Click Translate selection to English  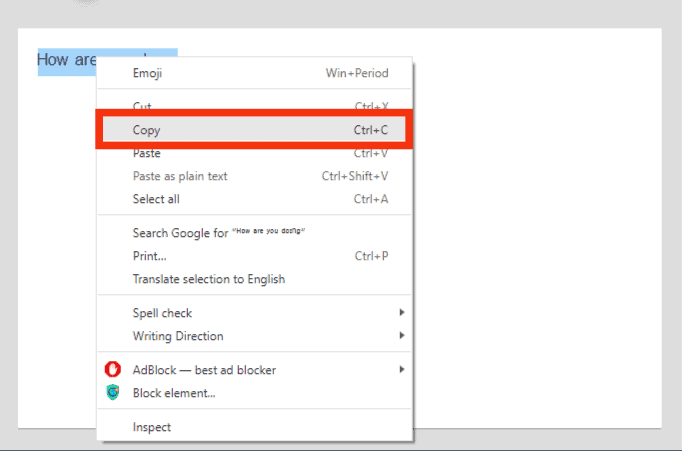(x=209, y=279)
